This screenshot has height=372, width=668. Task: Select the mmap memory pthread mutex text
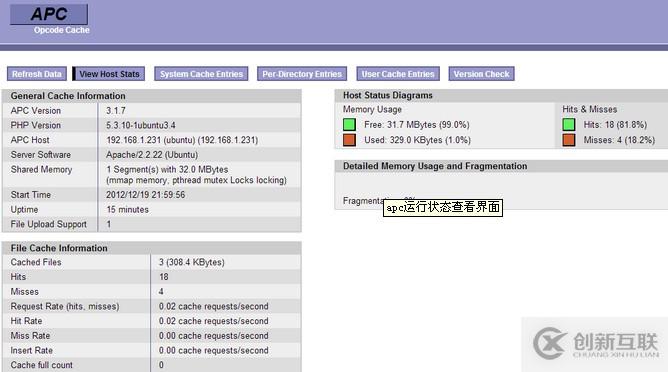196,180
